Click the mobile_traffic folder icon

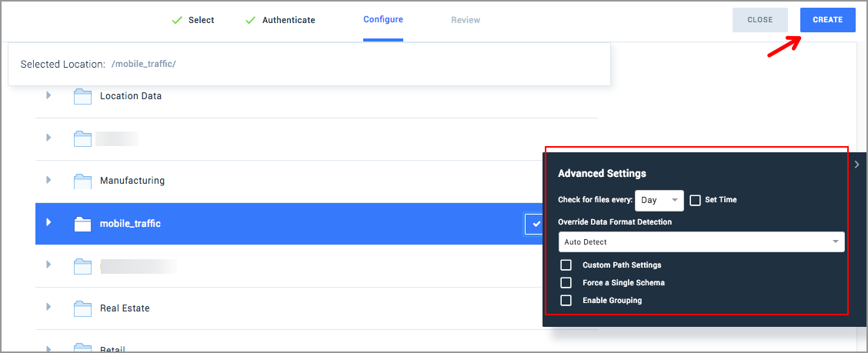coord(82,224)
